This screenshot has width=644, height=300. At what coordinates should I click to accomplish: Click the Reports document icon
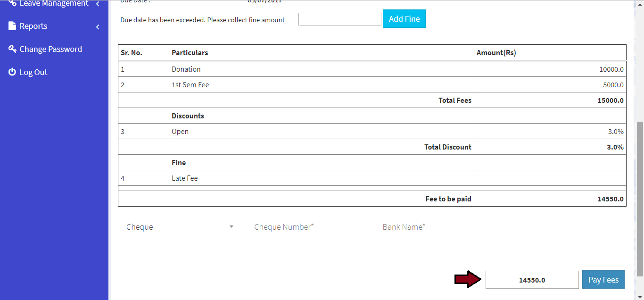click(12, 26)
